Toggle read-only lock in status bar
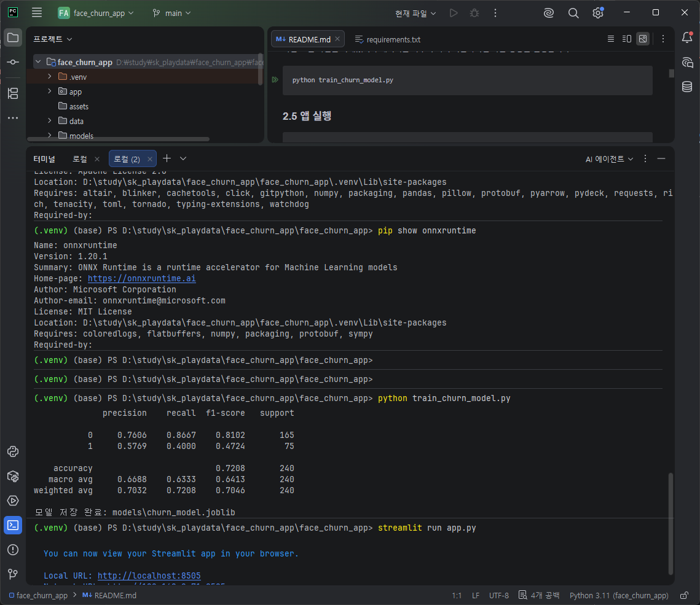Image resolution: width=700 pixels, height=605 pixels. pos(684,596)
